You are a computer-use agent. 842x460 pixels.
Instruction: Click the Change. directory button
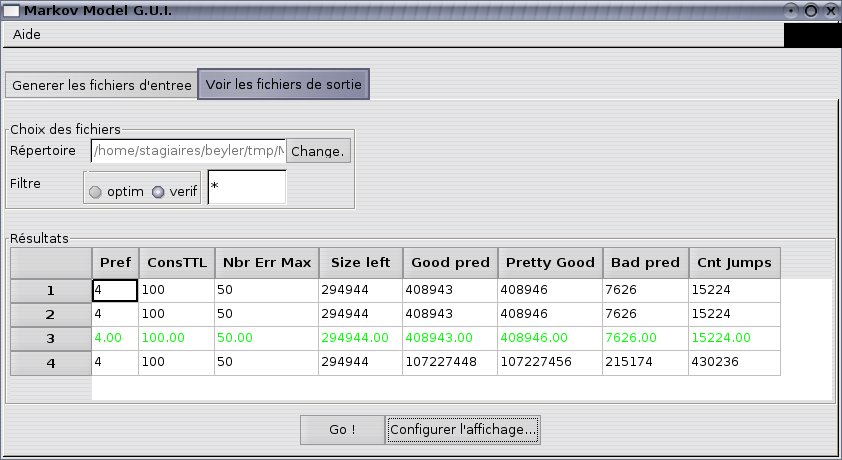pos(318,151)
